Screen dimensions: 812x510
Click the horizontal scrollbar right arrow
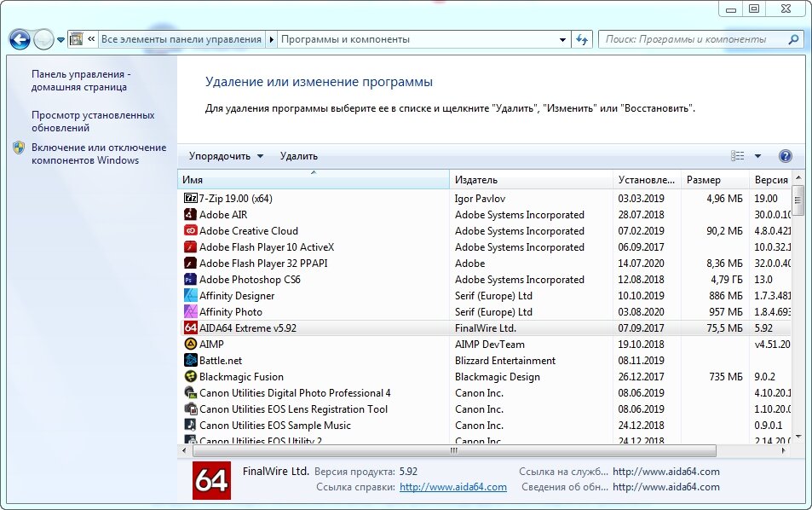coord(784,451)
